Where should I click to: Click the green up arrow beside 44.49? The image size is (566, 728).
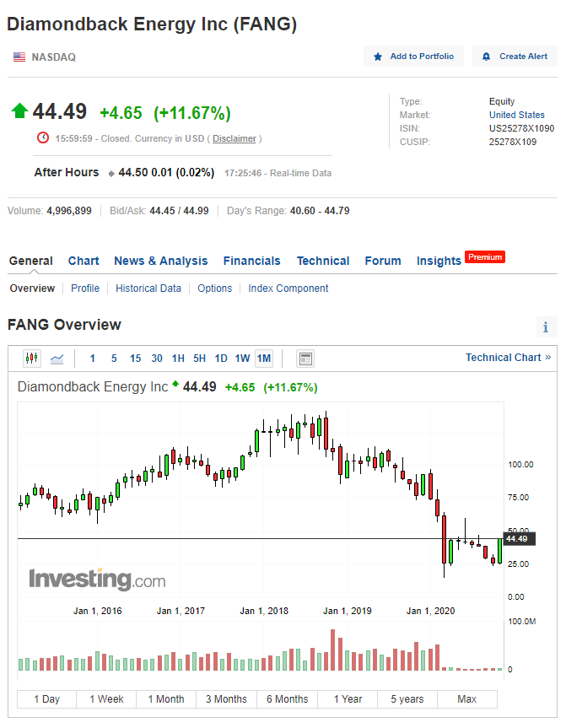pyautogui.click(x=19, y=111)
